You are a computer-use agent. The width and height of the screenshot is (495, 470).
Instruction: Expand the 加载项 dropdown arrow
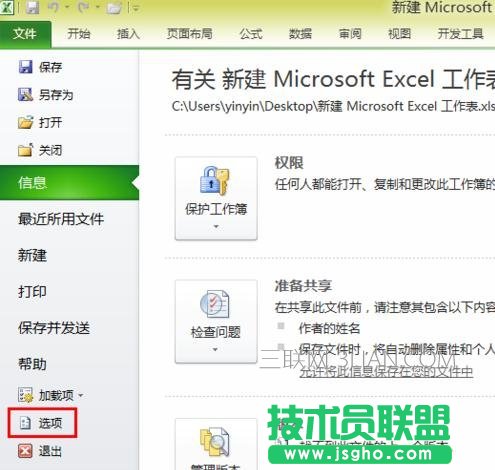(81, 396)
